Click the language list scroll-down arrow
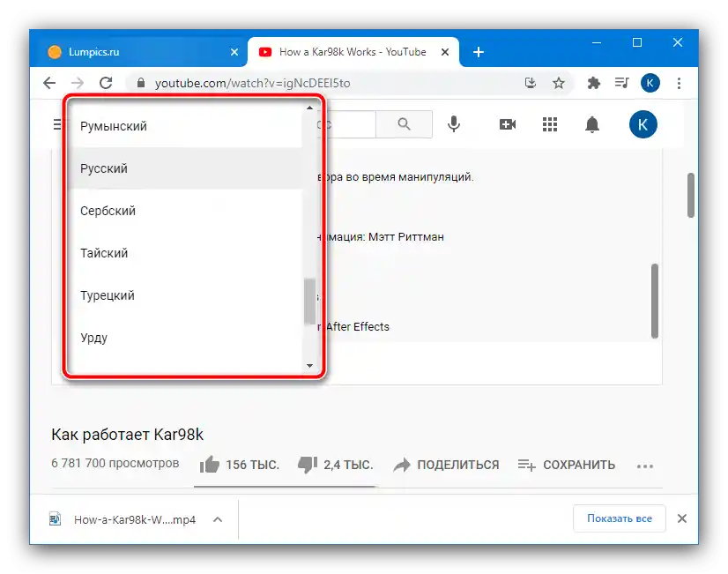The height and width of the screenshot is (574, 728). (309, 366)
